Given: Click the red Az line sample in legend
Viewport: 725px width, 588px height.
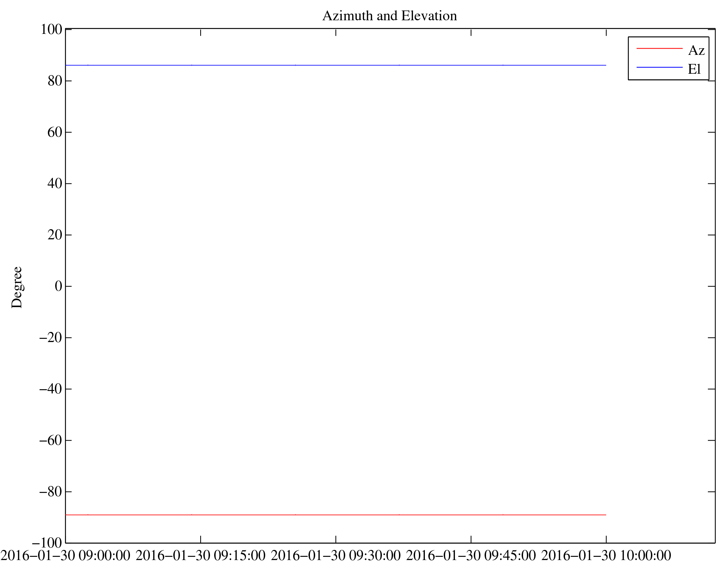Looking at the screenshot, I should [x=659, y=49].
